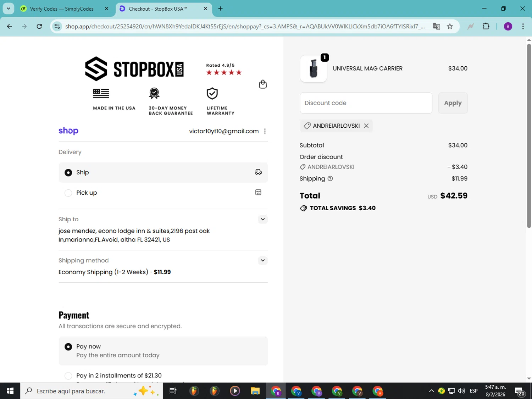The width and height of the screenshot is (532, 399).
Task: Click the TOTAL SAVINGS $3.40 text
Action: tap(343, 208)
